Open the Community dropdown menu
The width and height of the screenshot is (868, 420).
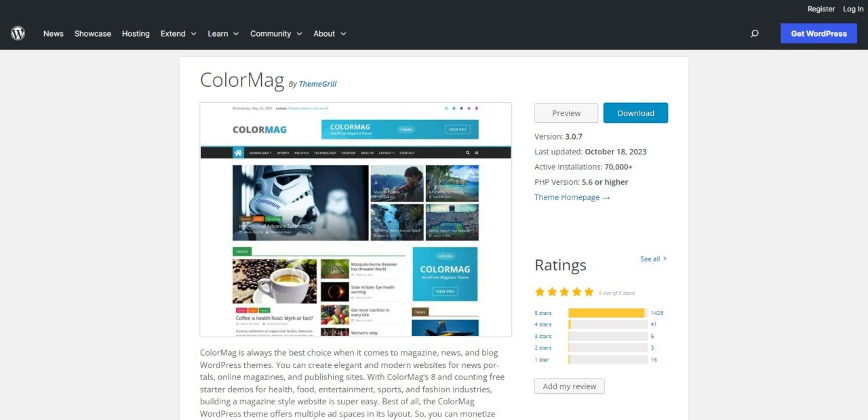coord(276,34)
